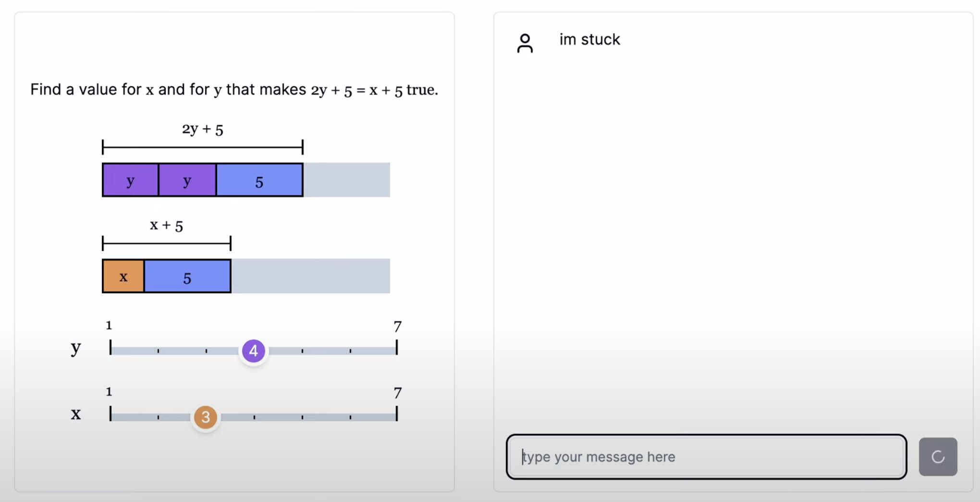Set the x slider to tick 5
The width and height of the screenshot is (980, 502).
pos(302,417)
